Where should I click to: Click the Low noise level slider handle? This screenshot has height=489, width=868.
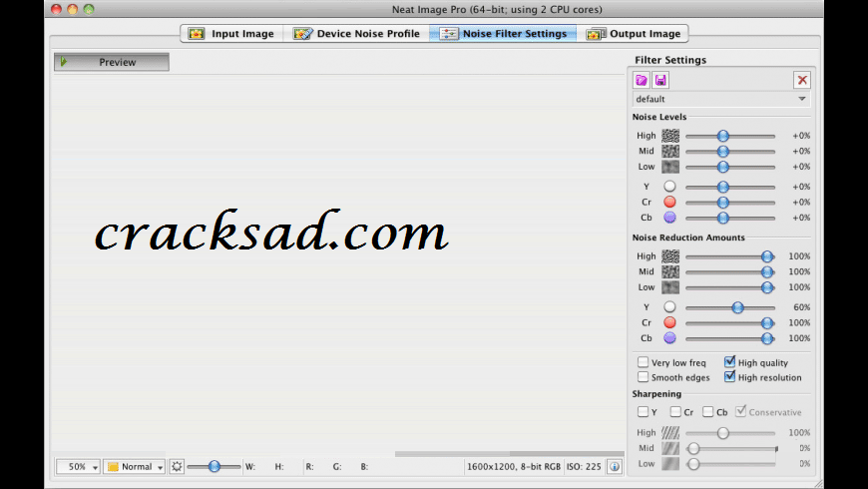point(723,167)
